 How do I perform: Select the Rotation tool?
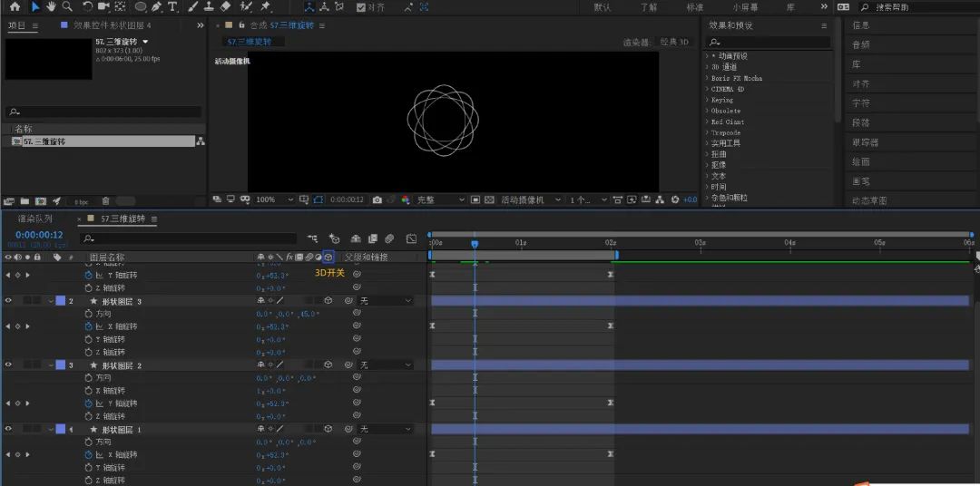(87, 7)
